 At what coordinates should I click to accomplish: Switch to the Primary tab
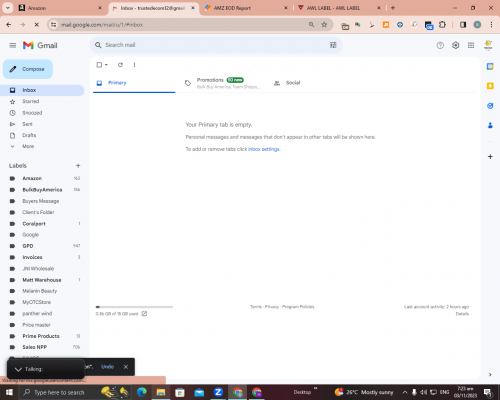coord(134,83)
